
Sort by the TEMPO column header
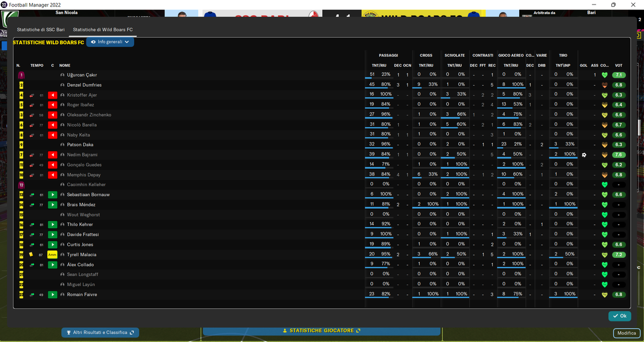coord(37,65)
